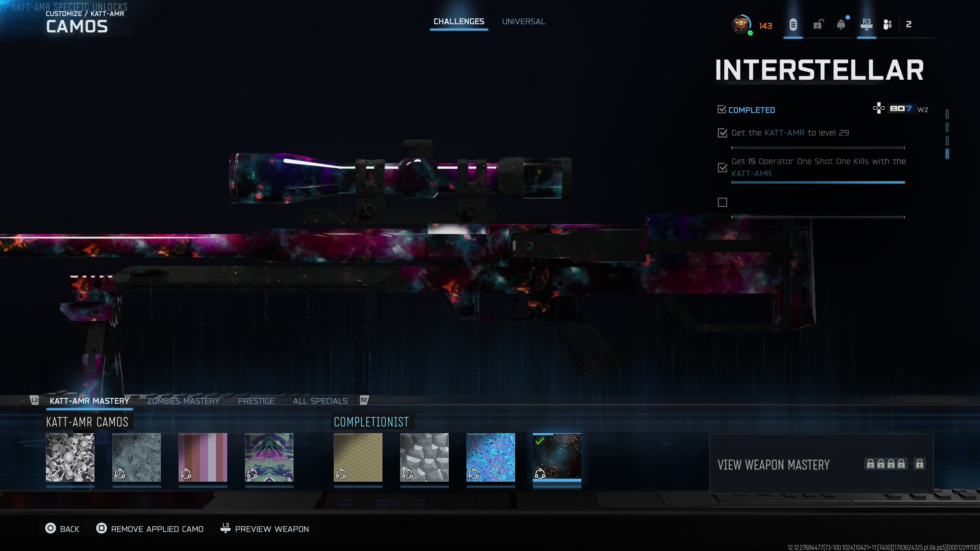
Task: Click the L3 Preview Weapon icon
Action: pyautogui.click(x=226, y=528)
